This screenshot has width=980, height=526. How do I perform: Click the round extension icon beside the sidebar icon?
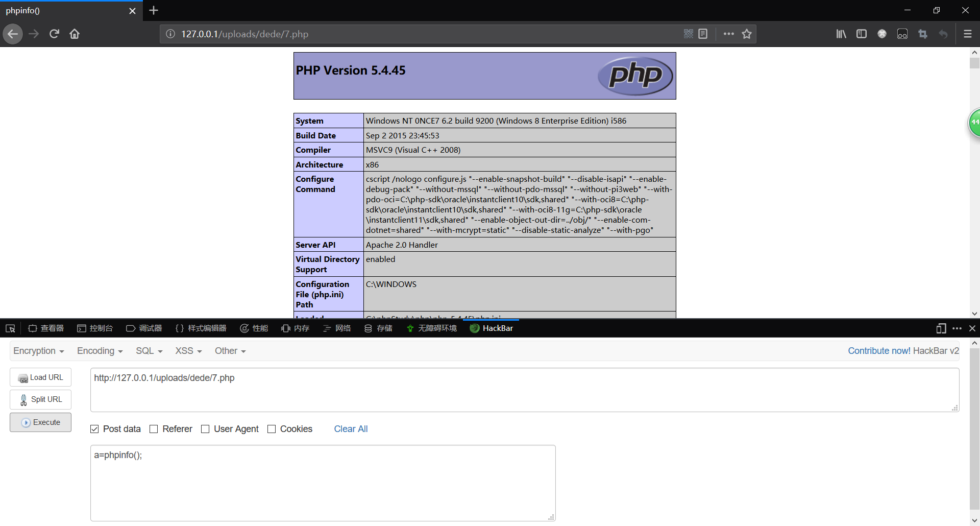click(x=882, y=34)
